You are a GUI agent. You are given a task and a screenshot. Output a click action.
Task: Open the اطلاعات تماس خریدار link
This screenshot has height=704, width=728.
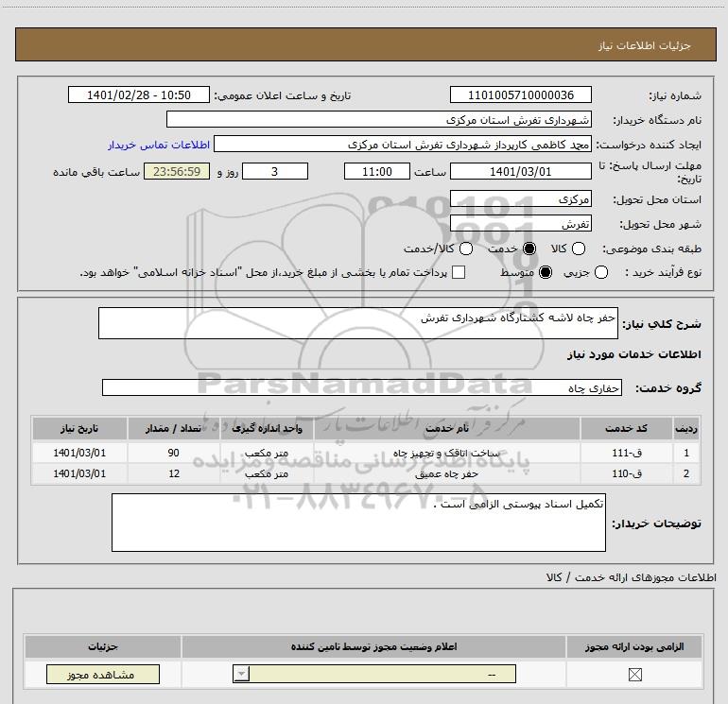click(x=159, y=145)
